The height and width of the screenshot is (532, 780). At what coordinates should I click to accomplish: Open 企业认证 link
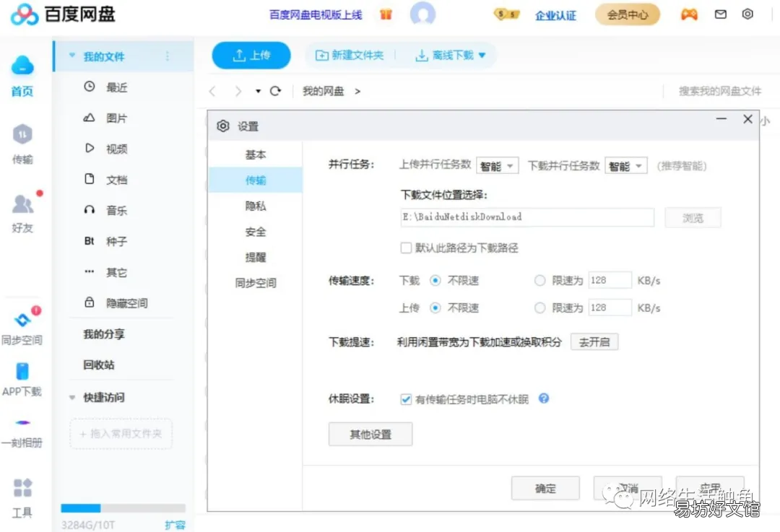555,15
